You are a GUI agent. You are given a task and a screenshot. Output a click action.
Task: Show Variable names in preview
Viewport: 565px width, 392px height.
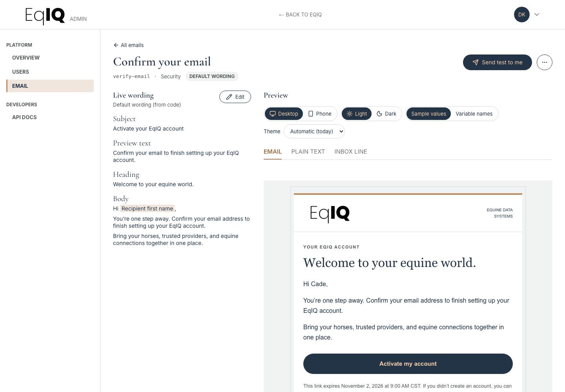click(474, 114)
